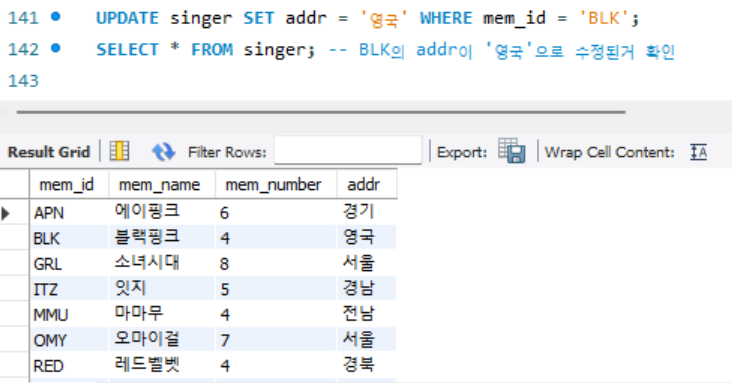Image resolution: width=732 pixels, height=383 pixels.
Task: Select the 영국 addr cell in results
Action: [367, 238]
